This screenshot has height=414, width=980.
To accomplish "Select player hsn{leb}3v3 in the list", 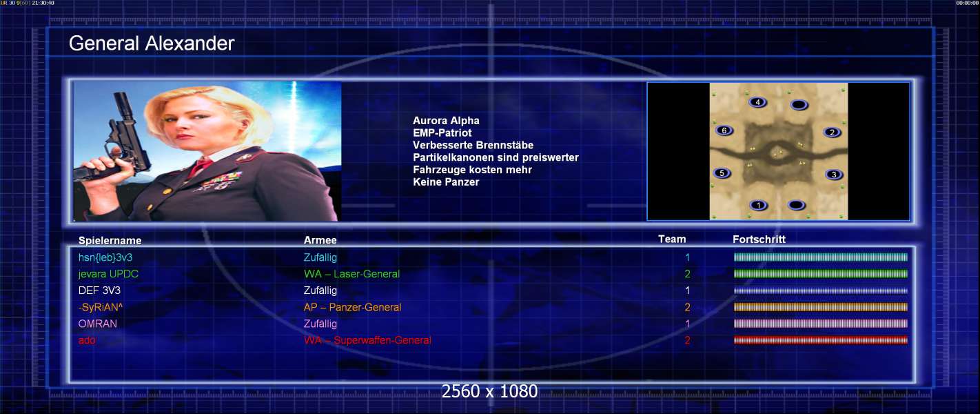I will click(105, 257).
